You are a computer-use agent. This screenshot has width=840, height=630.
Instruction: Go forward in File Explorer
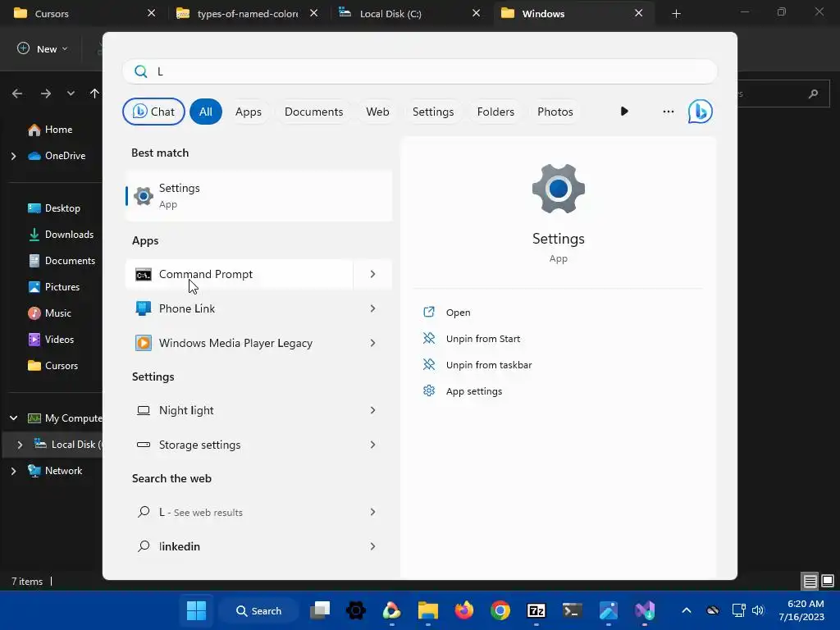click(46, 94)
